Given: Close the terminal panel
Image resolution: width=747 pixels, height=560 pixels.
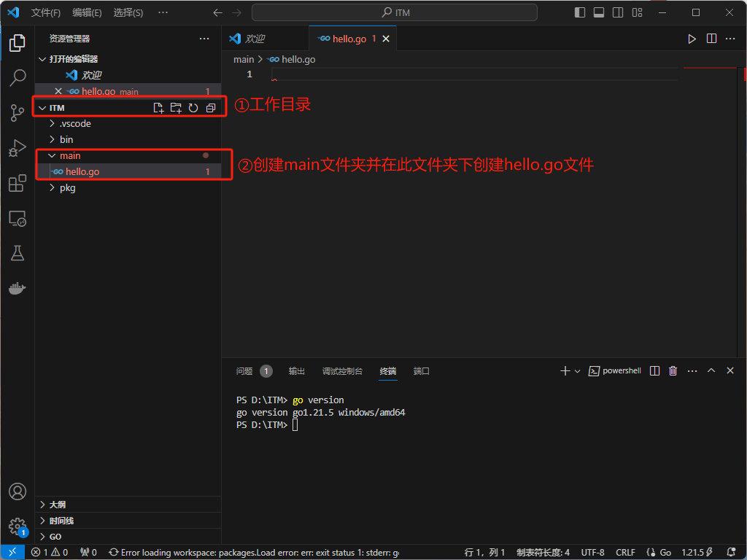Looking at the screenshot, I should (729, 371).
